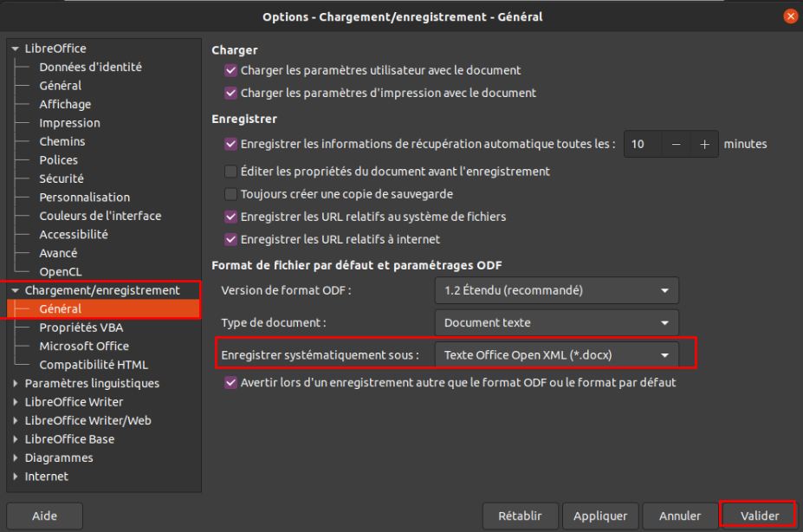Enable always creating a backup copy

tap(231, 194)
